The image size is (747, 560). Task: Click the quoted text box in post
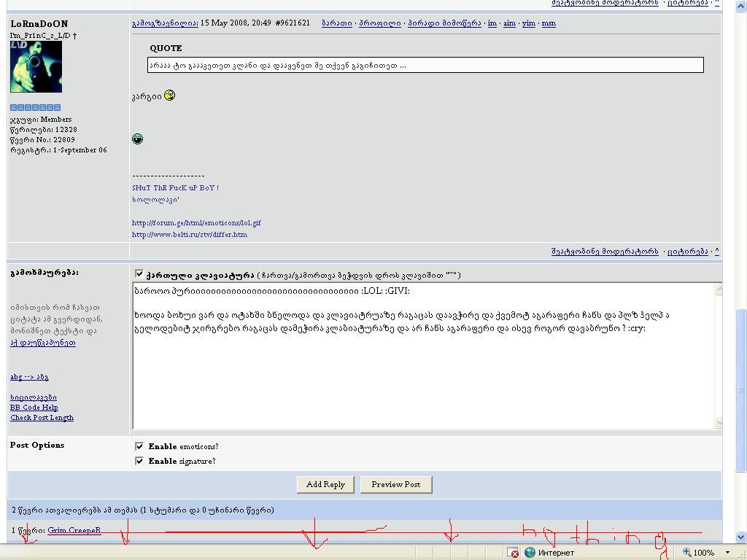[x=425, y=65]
